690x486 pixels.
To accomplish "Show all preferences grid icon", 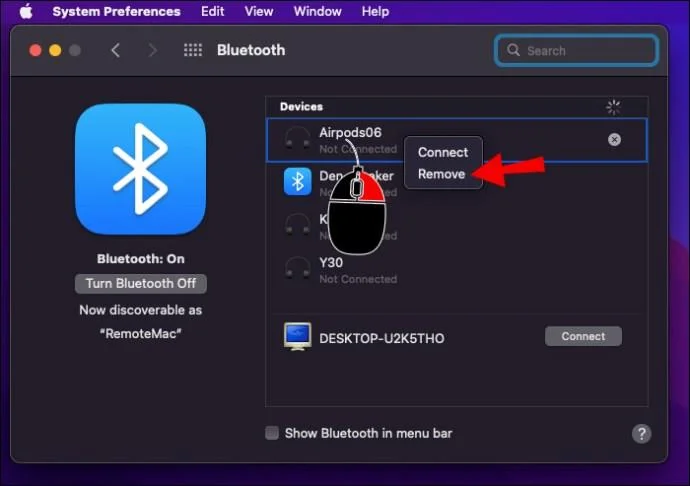I will 193,50.
